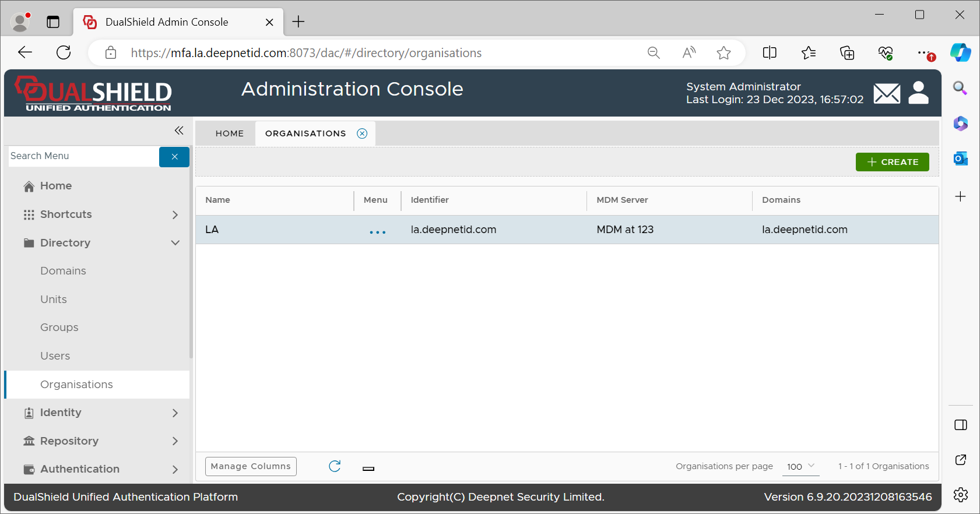Image resolution: width=980 pixels, height=514 pixels.
Task: Expand the Identity menu section
Action: pos(175,413)
